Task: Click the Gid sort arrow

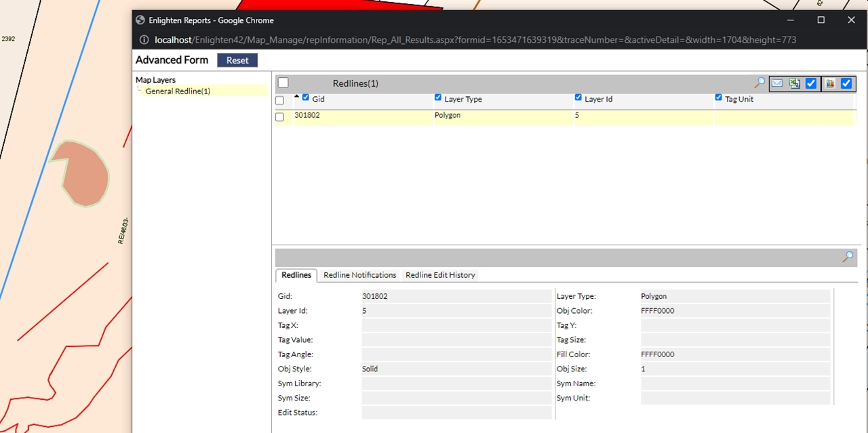Action: point(297,96)
